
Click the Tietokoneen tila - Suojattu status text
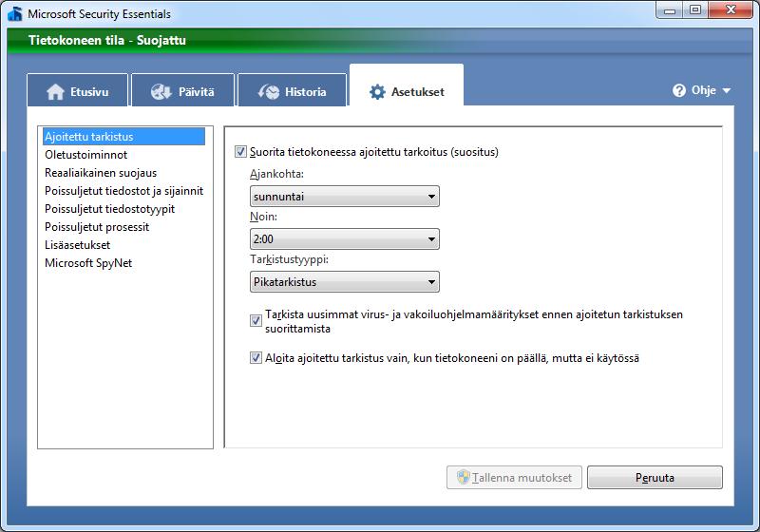click(107, 40)
